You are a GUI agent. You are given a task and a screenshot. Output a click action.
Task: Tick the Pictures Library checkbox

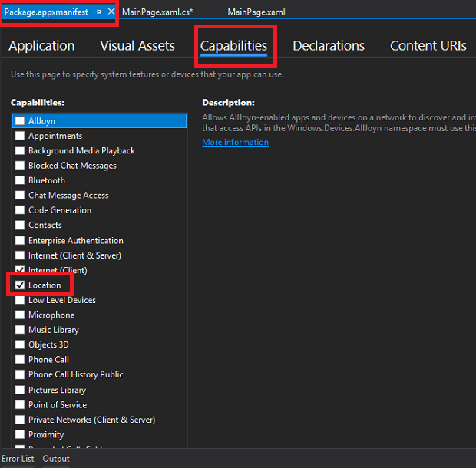[20, 390]
